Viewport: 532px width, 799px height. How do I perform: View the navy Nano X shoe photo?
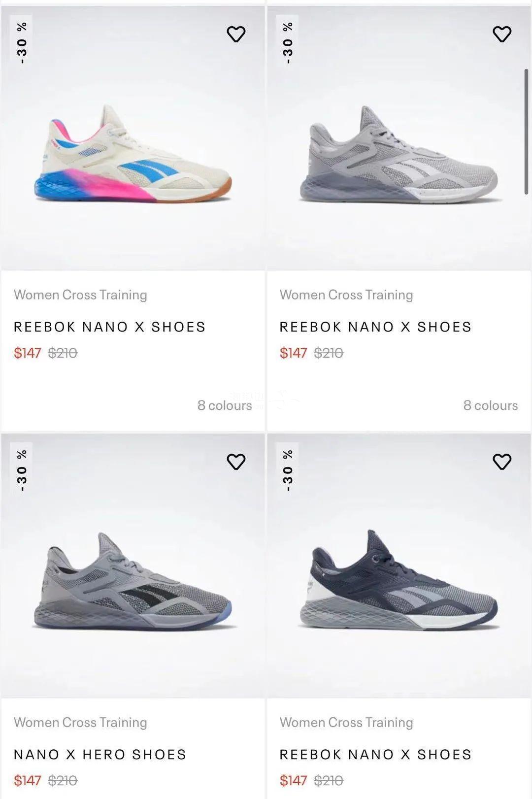coord(399,581)
